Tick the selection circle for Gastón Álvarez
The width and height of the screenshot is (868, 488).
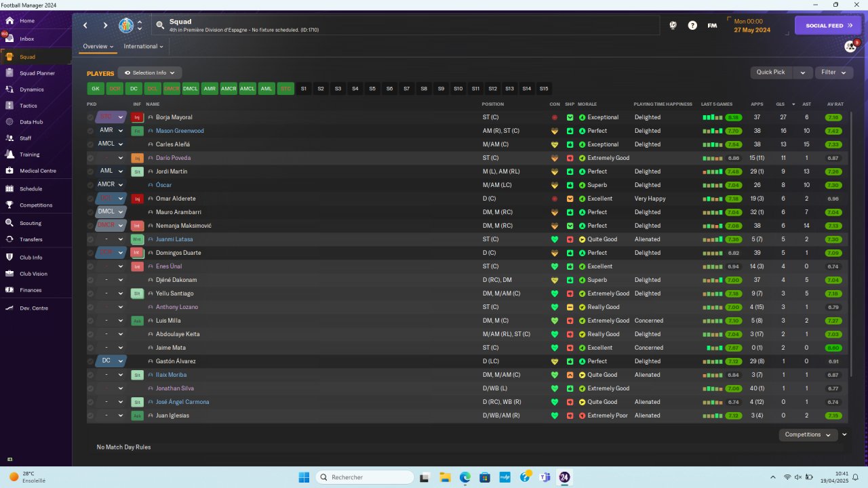click(90, 361)
